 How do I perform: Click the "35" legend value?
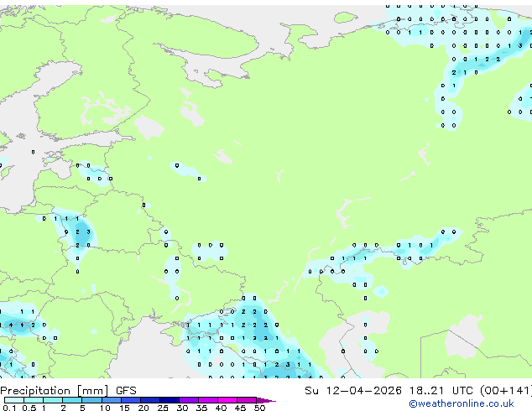coord(201,408)
